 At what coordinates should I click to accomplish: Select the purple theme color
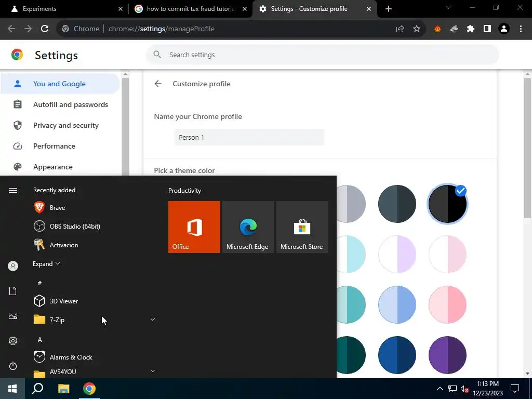[447, 355]
